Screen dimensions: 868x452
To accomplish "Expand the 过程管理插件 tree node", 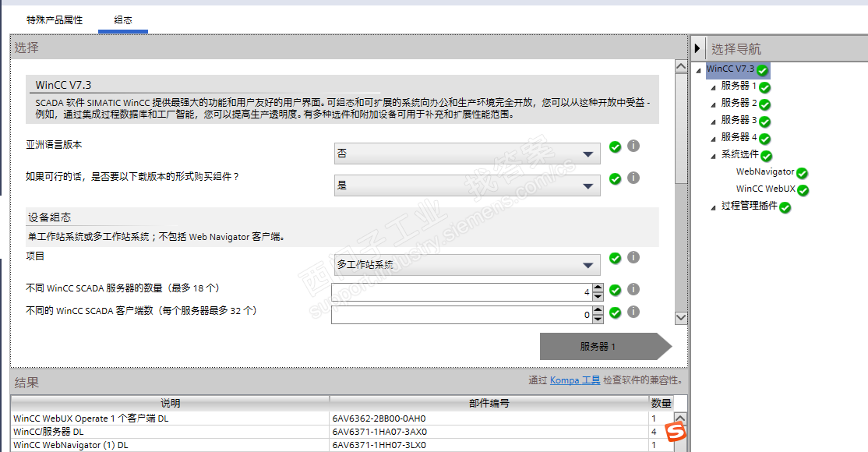I will (x=713, y=208).
